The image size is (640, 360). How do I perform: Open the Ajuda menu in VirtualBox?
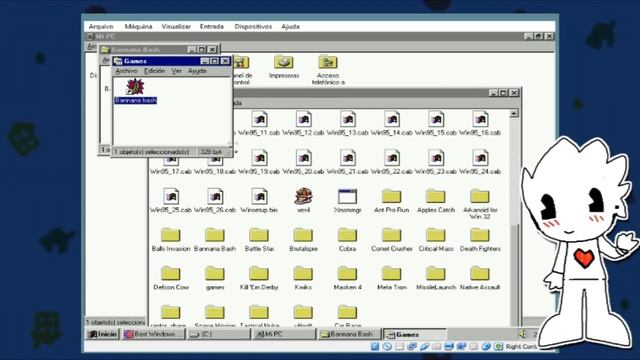click(x=290, y=27)
